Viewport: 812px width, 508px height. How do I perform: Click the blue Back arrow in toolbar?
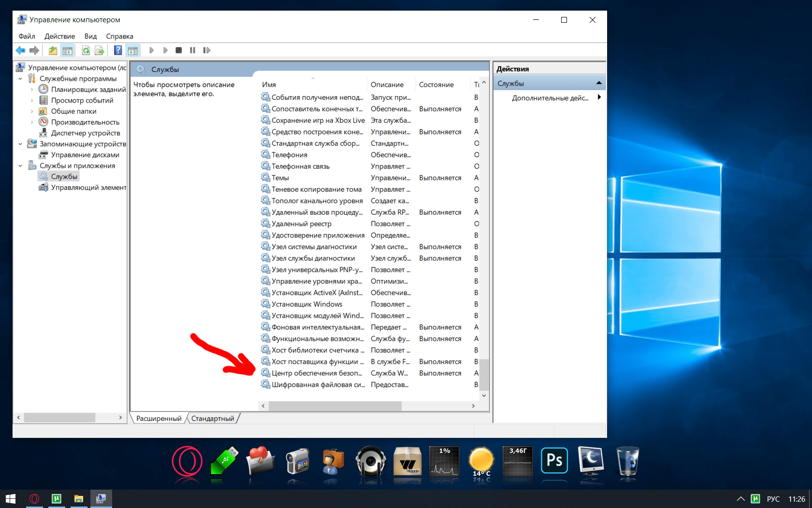(x=20, y=50)
